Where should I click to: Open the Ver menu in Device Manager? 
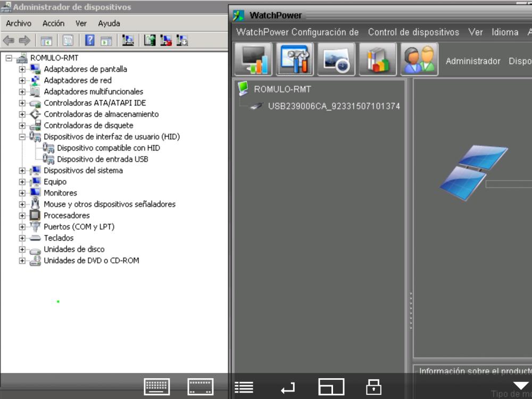(81, 23)
